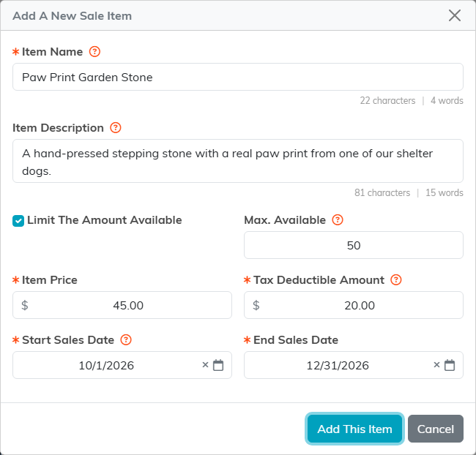Viewport: 476px width, 455px height.
Task: Click the Start Sales Date field 10/1/2026
Action: click(122, 365)
